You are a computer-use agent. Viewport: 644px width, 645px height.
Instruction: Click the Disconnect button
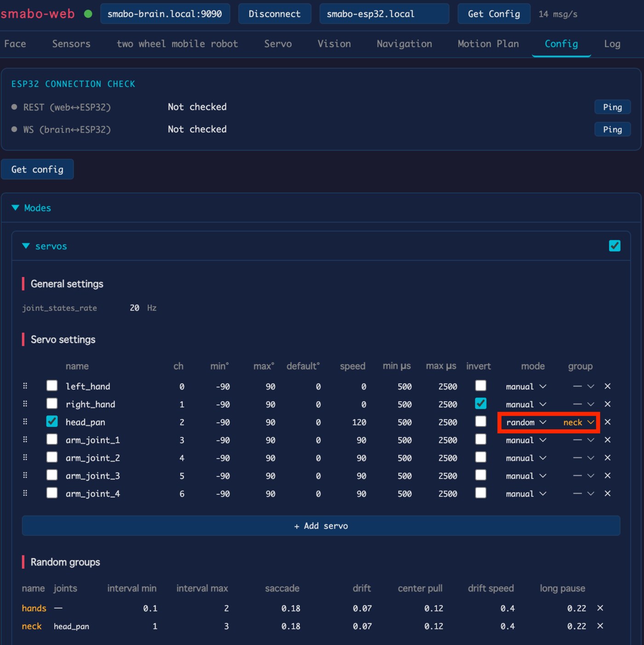pyautogui.click(x=275, y=14)
